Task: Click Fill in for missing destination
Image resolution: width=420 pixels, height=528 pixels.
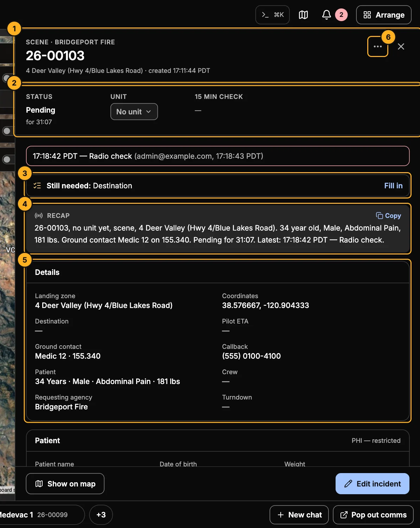Action: [393, 186]
